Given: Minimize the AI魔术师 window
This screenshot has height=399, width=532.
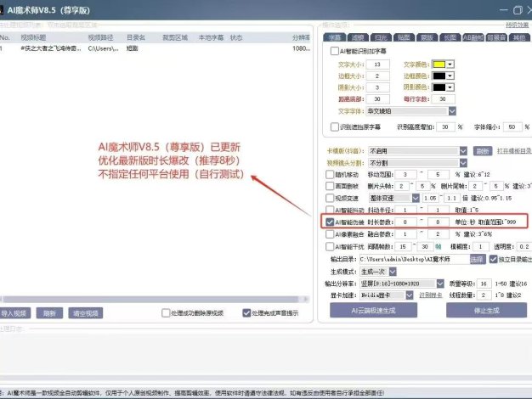Looking at the screenshot, I should click(x=504, y=10).
